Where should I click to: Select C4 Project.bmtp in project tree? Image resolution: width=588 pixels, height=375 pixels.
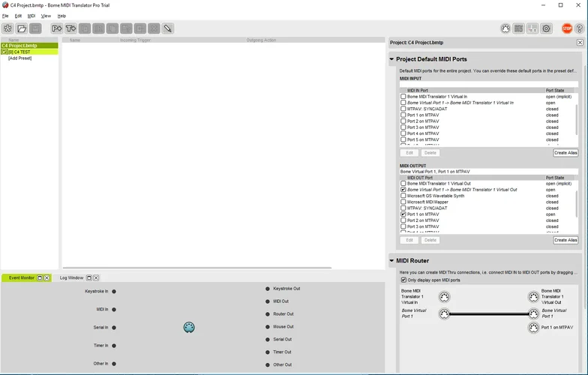click(29, 45)
